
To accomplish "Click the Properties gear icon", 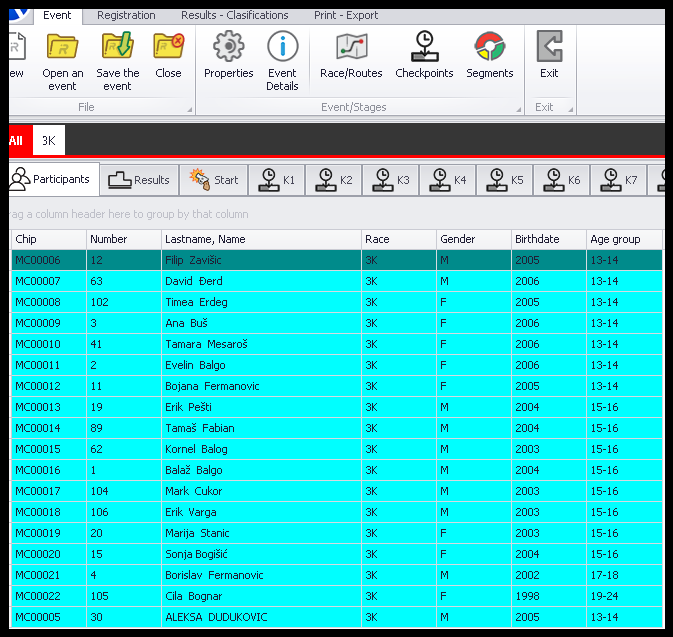I will coord(229,47).
